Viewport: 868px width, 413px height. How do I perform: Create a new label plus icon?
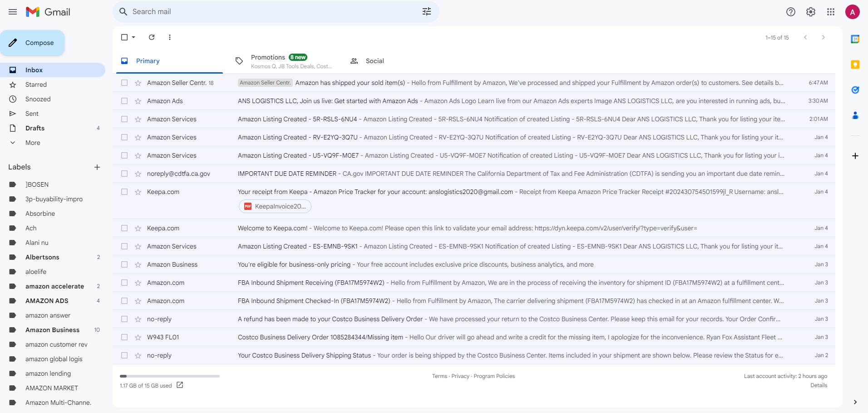pos(97,167)
